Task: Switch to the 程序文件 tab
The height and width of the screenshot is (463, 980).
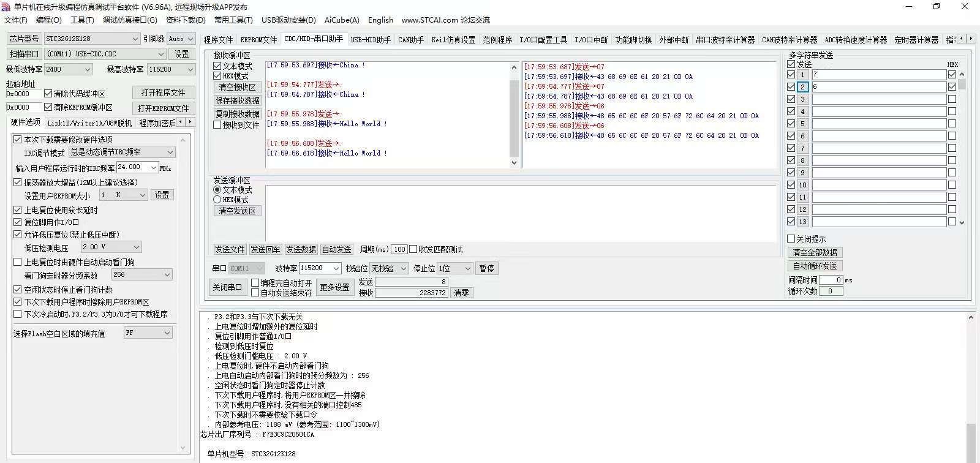Action: 219,40
